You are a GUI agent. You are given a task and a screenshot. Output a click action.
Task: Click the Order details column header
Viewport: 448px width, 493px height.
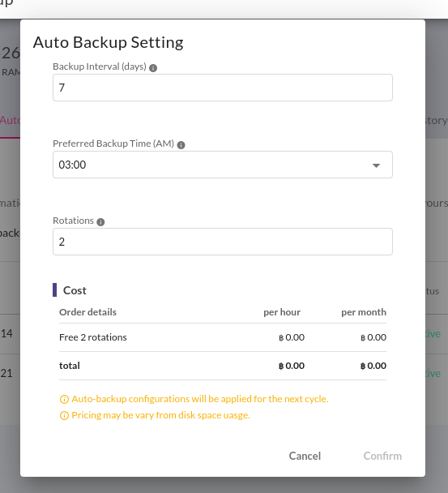(x=87, y=312)
